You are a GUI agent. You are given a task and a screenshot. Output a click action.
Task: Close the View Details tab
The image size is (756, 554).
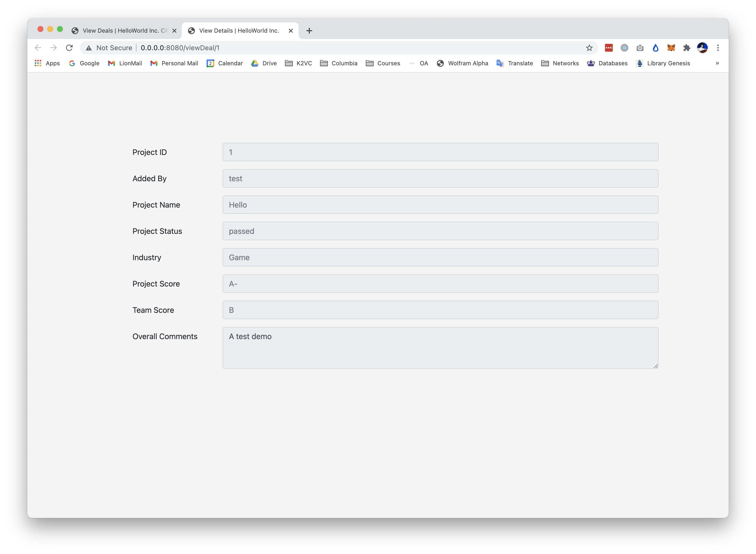[291, 31]
